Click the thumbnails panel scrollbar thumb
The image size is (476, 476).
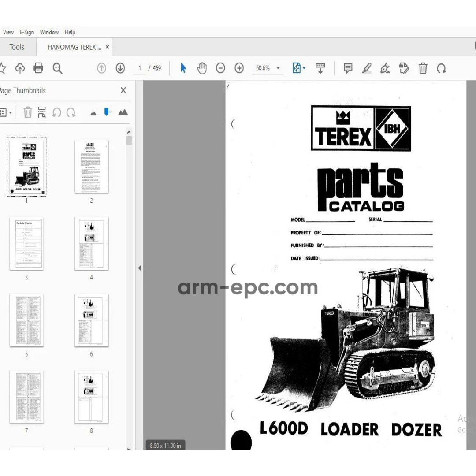click(x=129, y=141)
